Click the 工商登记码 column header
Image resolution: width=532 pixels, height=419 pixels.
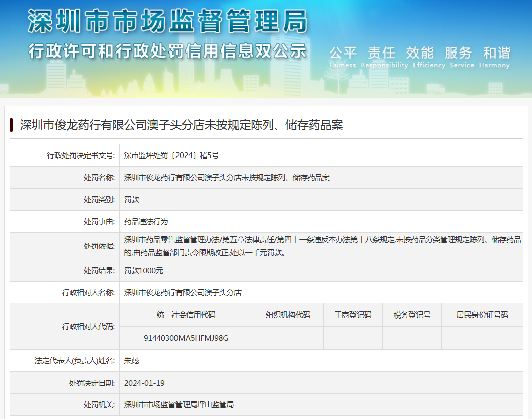[353, 315]
